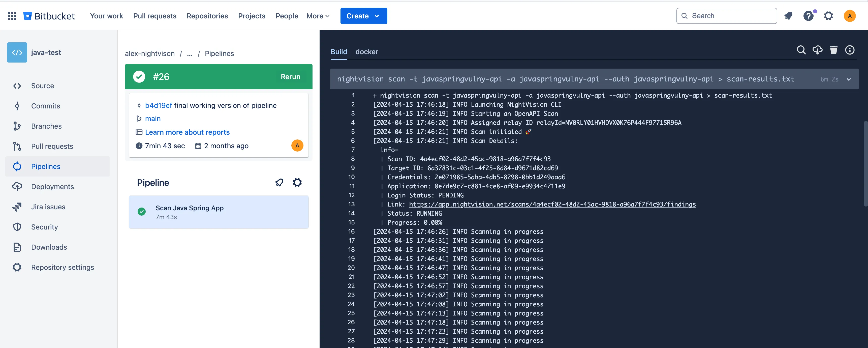Open the main branch link

tap(153, 119)
